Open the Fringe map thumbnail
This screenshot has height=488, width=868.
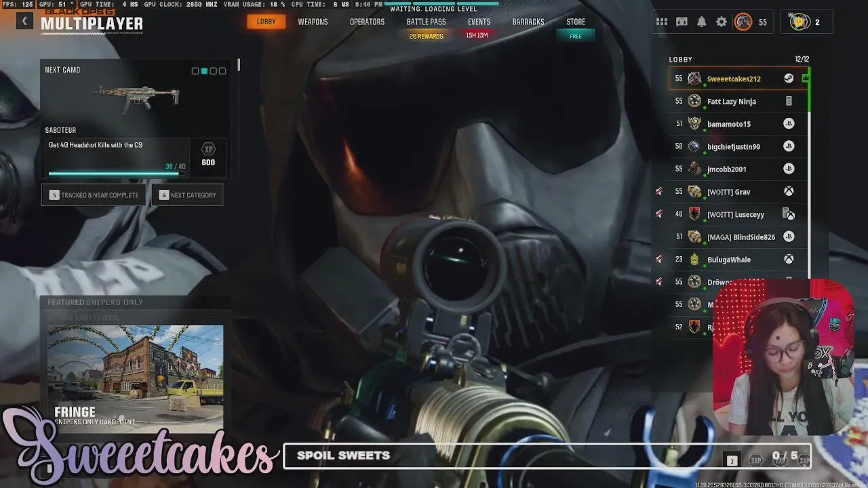136,378
